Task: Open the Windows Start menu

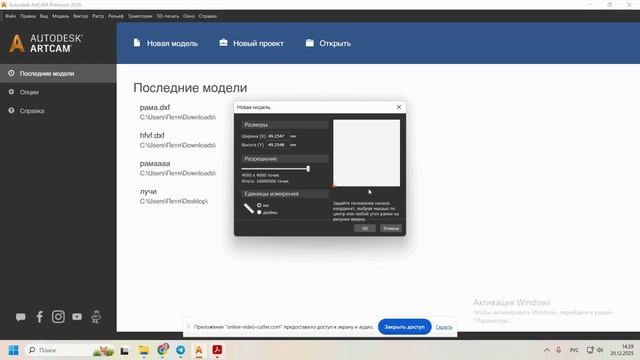Action: pos(13,350)
